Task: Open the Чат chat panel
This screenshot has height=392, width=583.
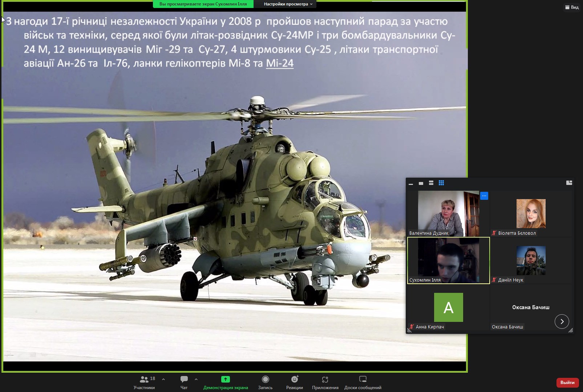Action: pyautogui.click(x=184, y=382)
